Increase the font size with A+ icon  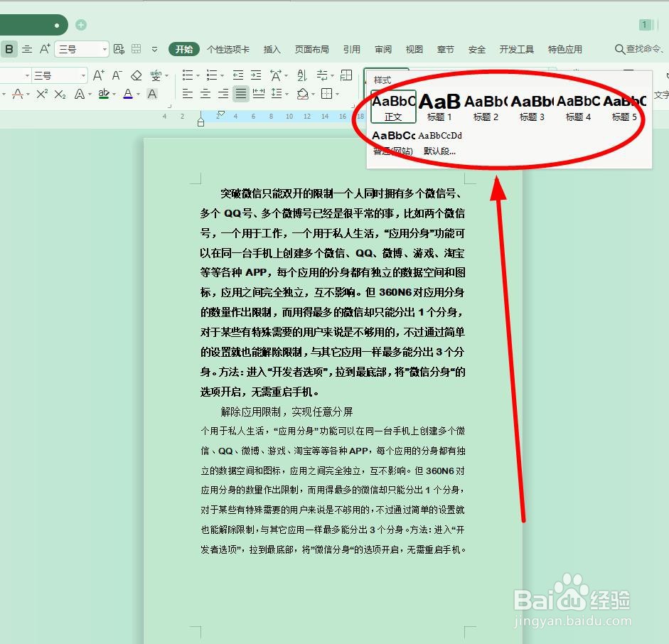click(99, 75)
